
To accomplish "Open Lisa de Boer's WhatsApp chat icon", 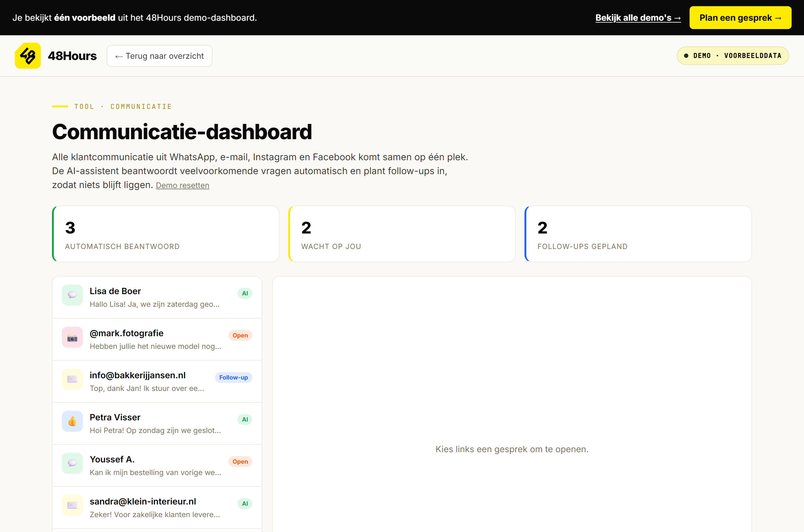I will pos(72,295).
